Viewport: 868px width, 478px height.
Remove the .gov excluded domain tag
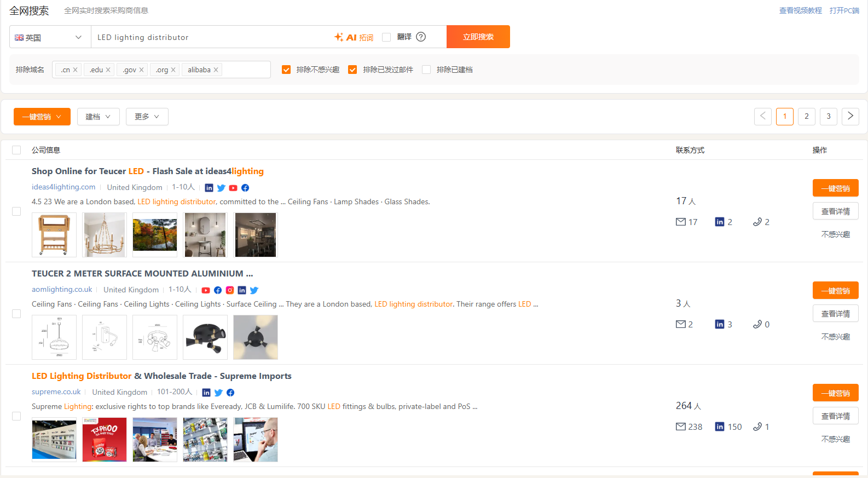[x=141, y=70]
